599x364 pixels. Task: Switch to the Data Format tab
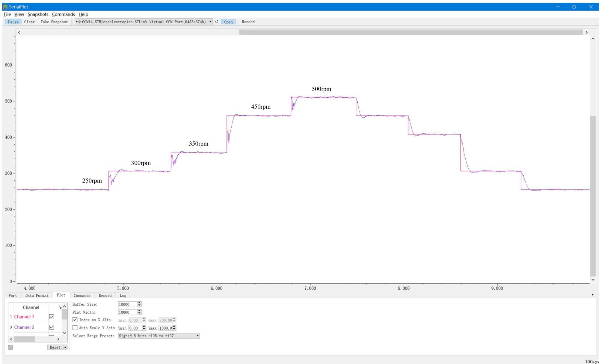[x=37, y=295]
